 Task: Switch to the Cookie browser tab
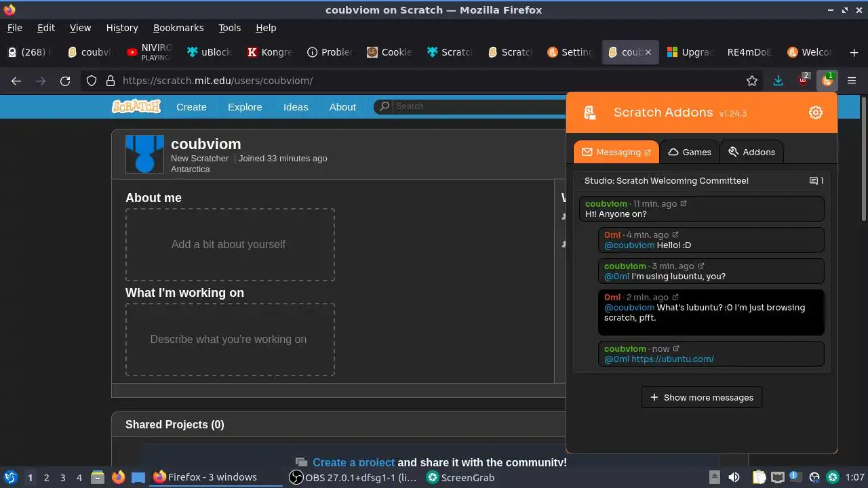389,52
